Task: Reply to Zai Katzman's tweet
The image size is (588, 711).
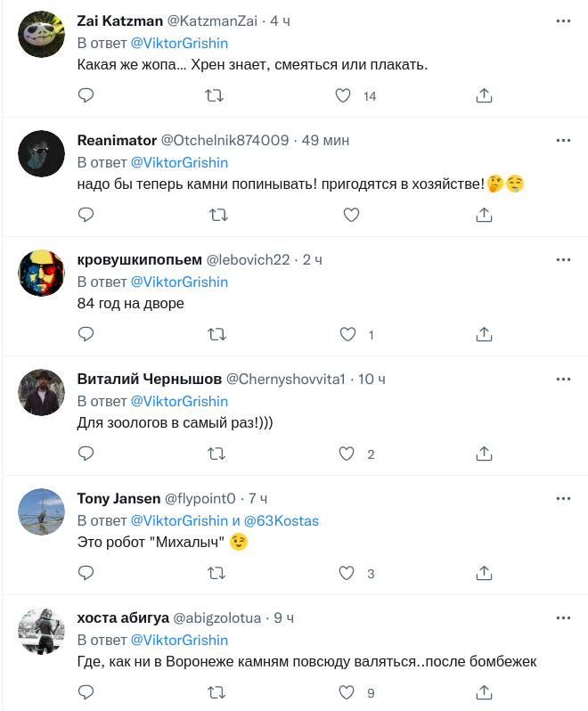Action: [86, 95]
